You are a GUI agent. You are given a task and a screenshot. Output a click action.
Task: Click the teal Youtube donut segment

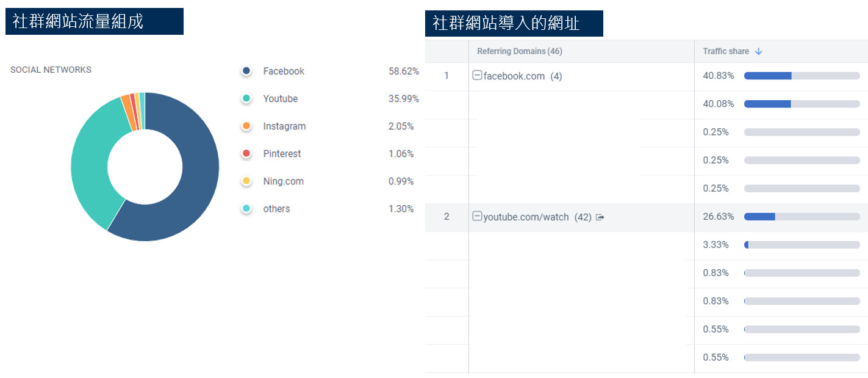(90, 165)
